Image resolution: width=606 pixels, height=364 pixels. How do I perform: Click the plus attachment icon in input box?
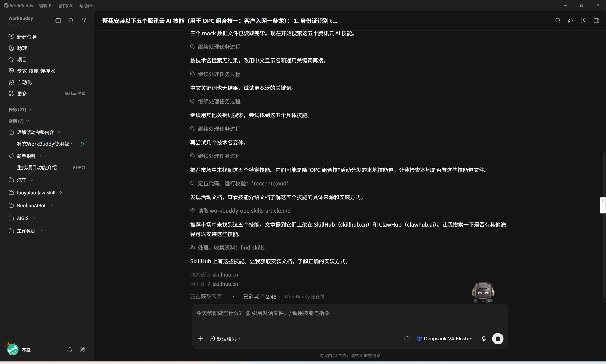coord(201,339)
